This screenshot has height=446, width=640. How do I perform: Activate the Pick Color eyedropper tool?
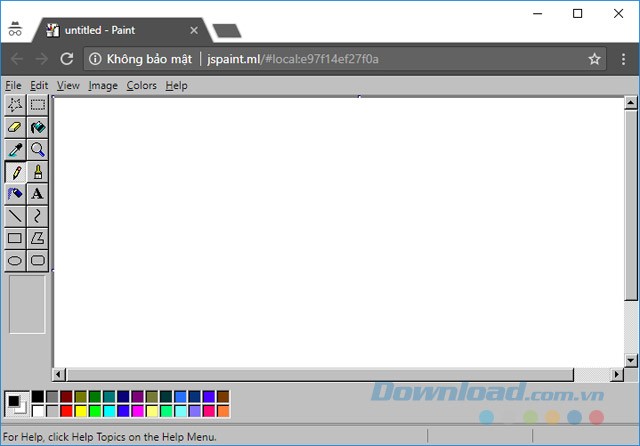(15, 150)
